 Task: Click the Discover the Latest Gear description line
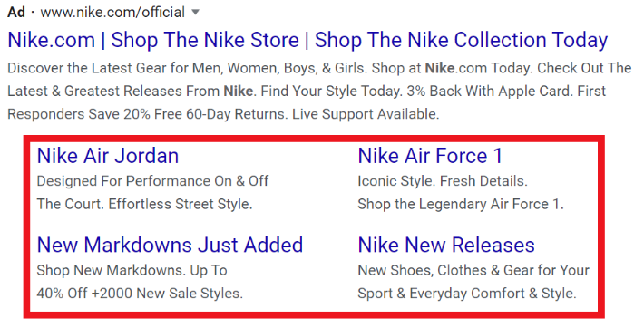[319, 68]
